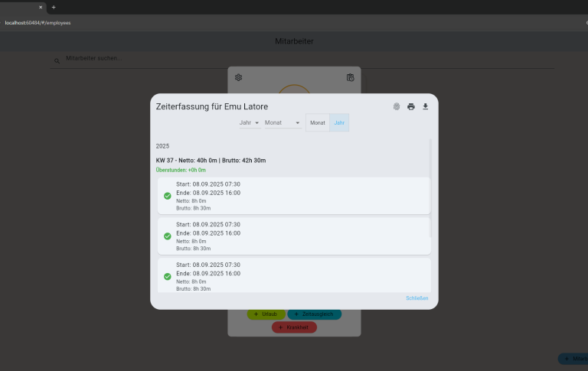
Task: Click the 2025 year heading
Action: tap(163, 145)
